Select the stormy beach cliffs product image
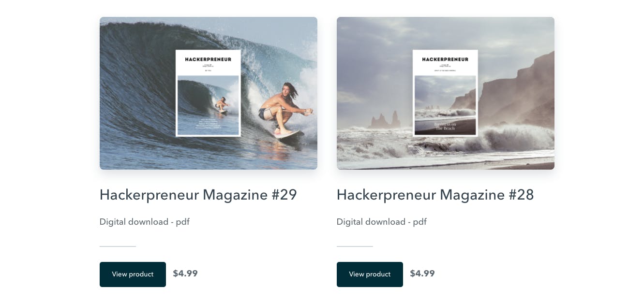The height and width of the screenshot is (303, 644). pyautogui.click(x=446, y=93)
